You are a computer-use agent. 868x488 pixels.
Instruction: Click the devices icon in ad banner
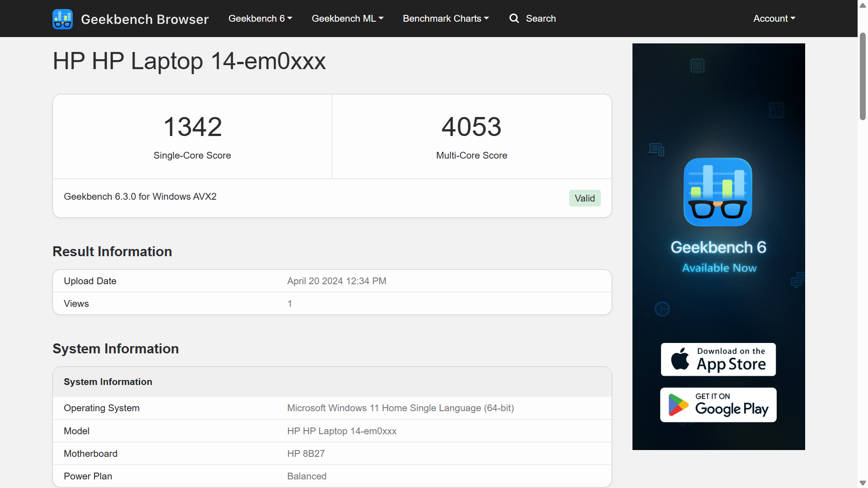(656, 150)
